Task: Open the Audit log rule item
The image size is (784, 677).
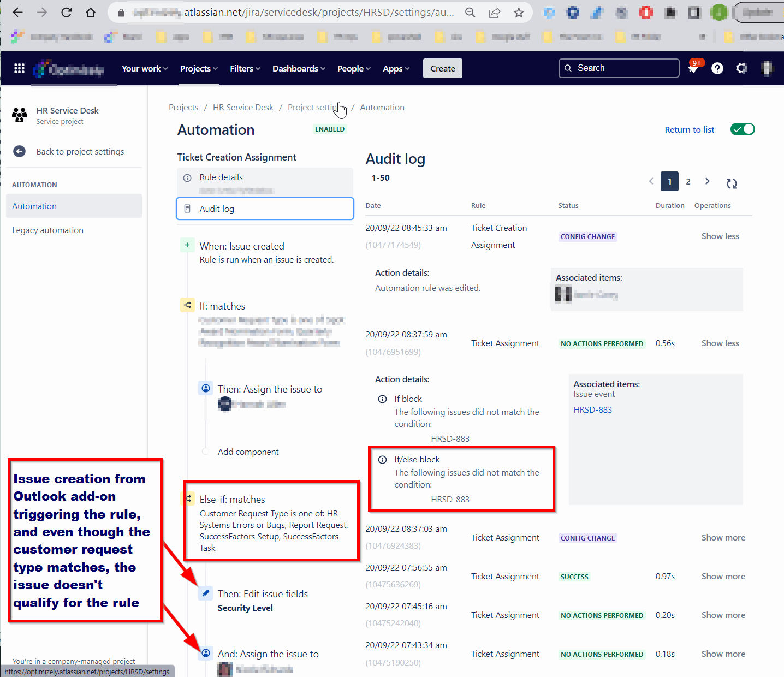Action: (265, 209)
